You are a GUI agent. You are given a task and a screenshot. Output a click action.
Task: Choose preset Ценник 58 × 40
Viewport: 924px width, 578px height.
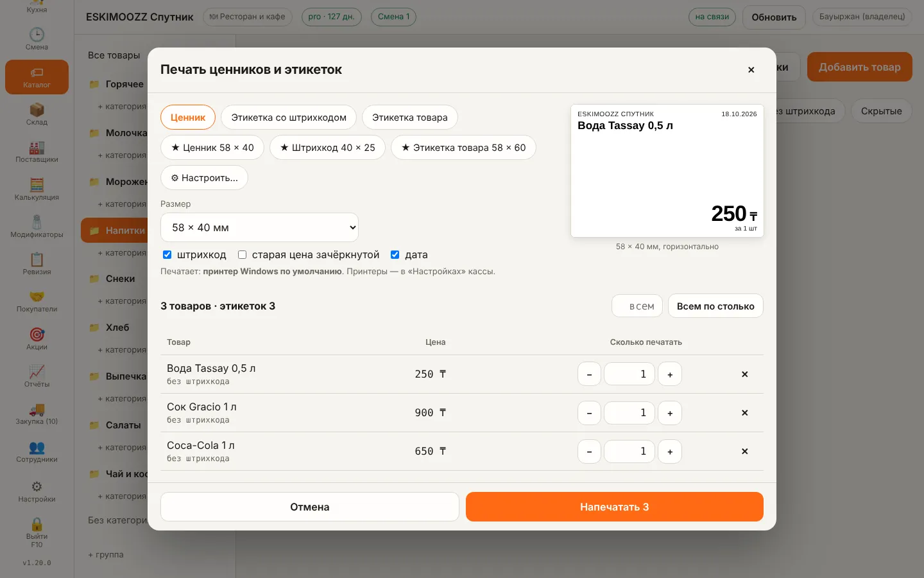(x=212, y=148)
